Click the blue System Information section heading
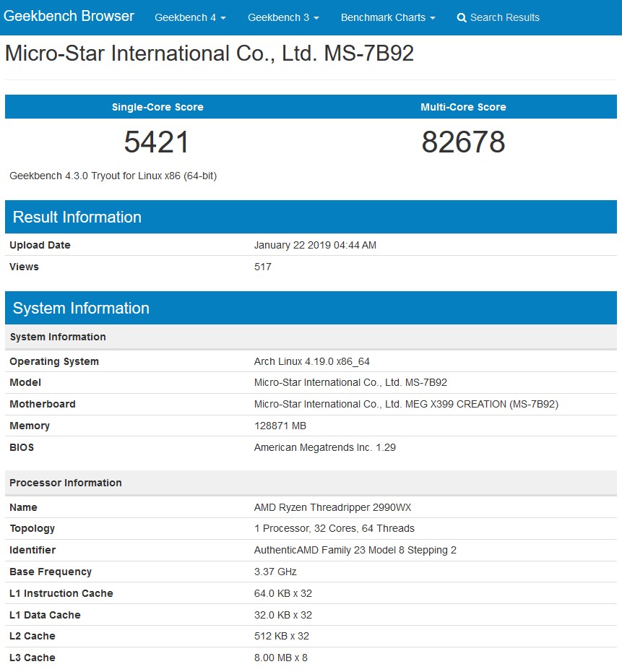622x672 pixels. 81,308
